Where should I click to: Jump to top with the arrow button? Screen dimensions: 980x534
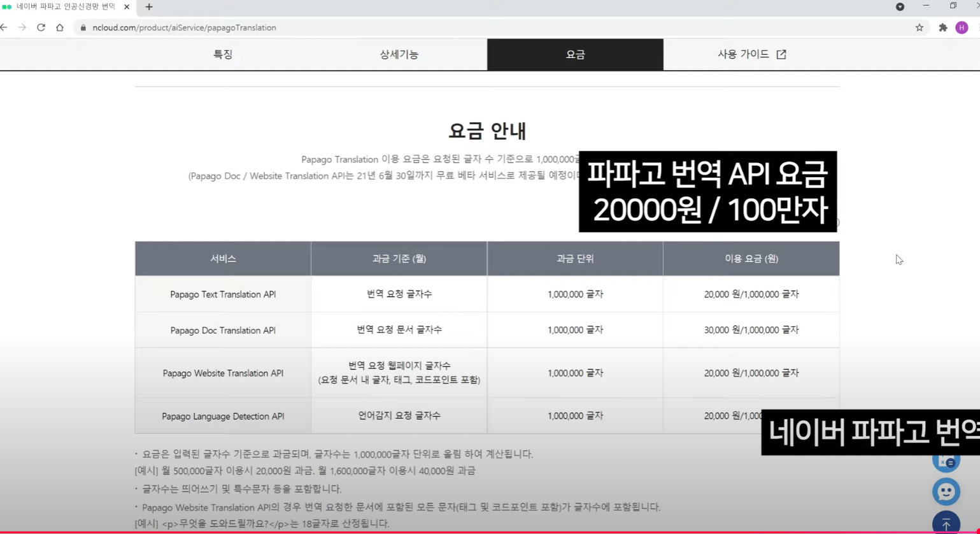[x=946, y=523]
